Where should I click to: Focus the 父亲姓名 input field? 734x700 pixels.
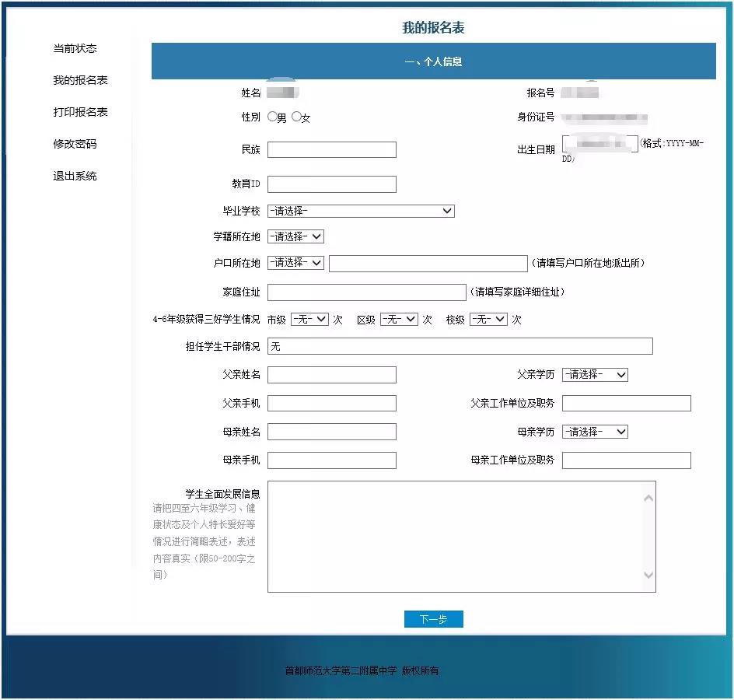click(x=332, y=375)
